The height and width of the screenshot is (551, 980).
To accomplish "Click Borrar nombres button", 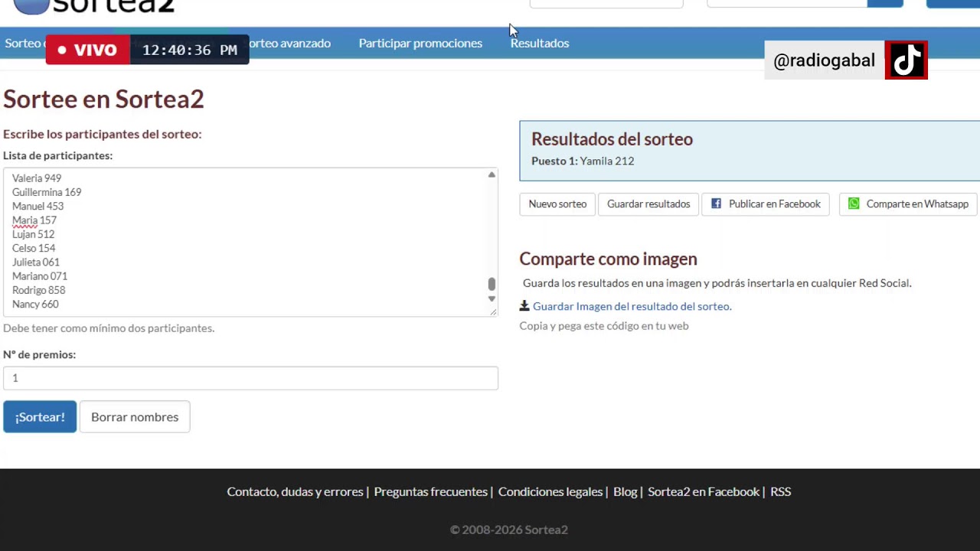I will [x=135, y=417].
